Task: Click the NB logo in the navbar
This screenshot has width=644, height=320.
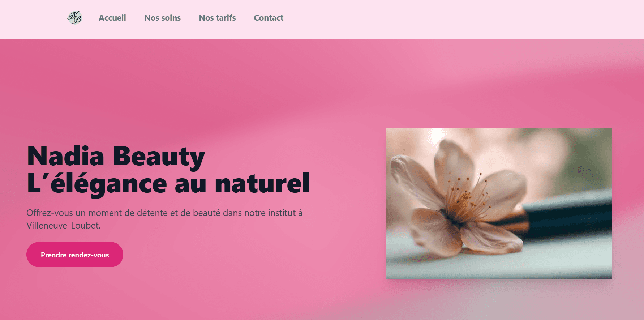Action: pos(75,17)
